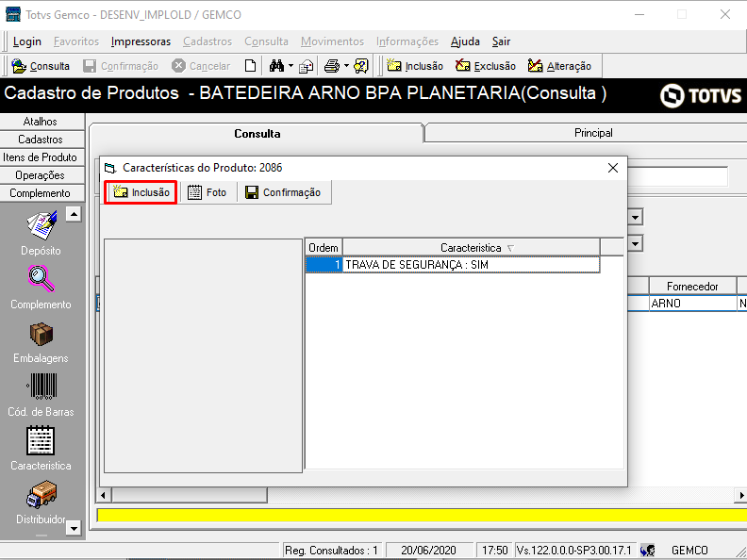
Task: Open the lower combo box dropdown arrow
Action: click(x=635, y=244)
